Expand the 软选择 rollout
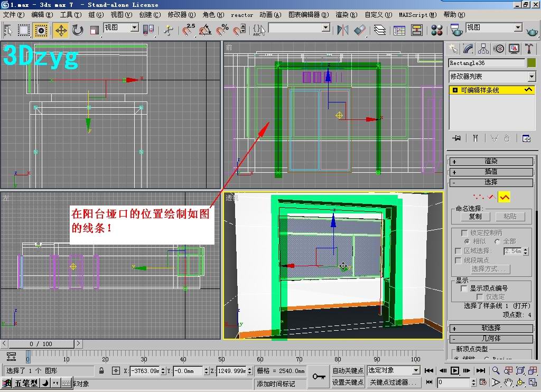Viewport: 541px width, 392px height. (491, 328)
